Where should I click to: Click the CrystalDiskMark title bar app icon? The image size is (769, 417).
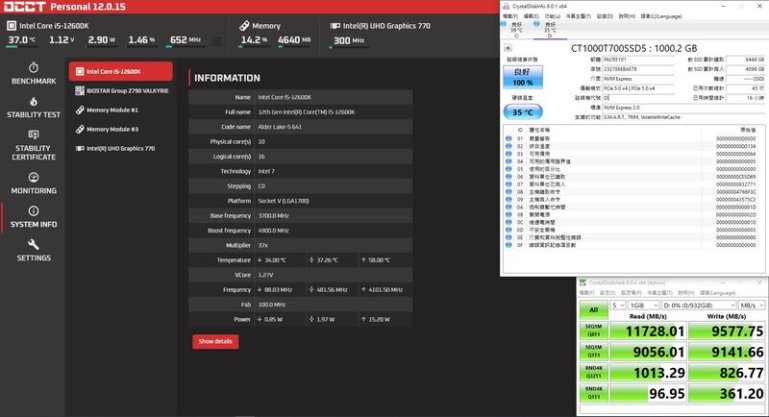[583, 283]
